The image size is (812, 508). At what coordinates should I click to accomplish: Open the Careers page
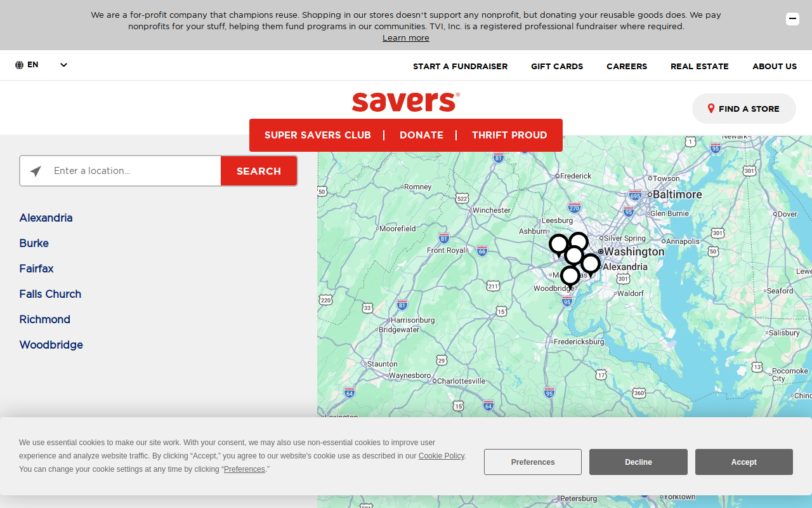click(627, 66)
